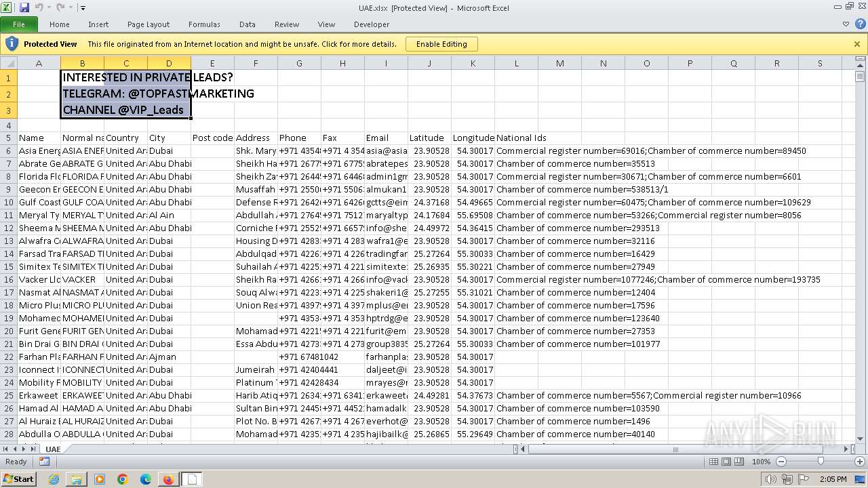Click the Redo arrow icon
The width and height of the screenshot is (868, 488).
pos(60,7)
